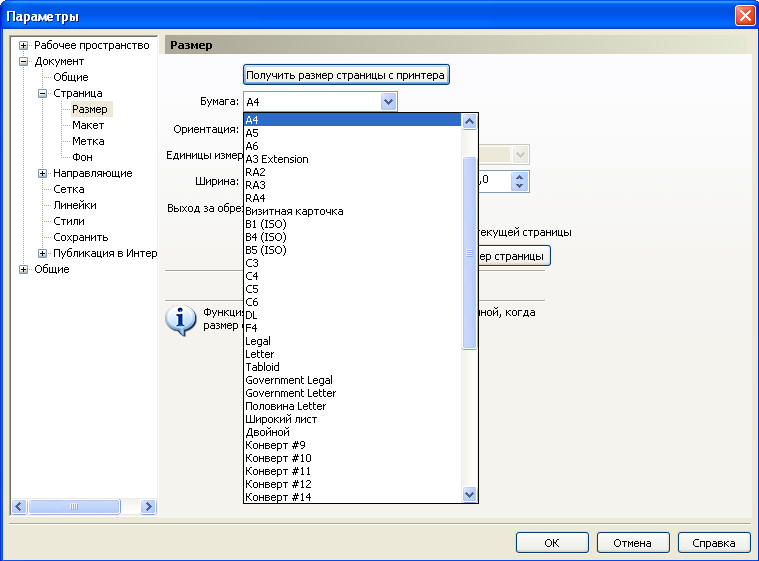
Task: Select Двойной paper size
Action: (x=352, y=433)
